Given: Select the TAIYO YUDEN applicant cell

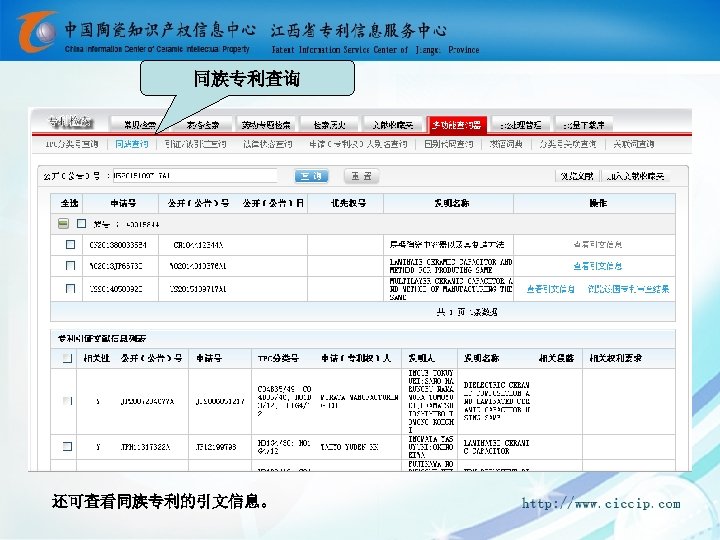Looking at the screenshot, I should point(349,446).
